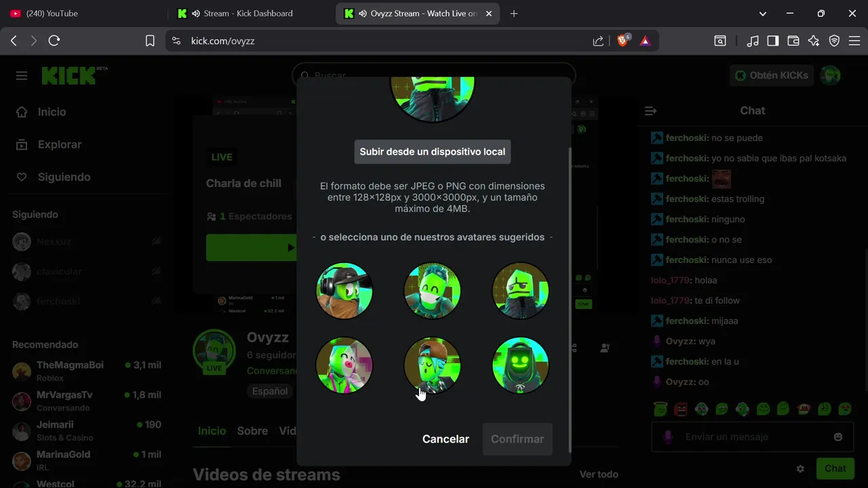Click the Español language tag

(270, 391)
